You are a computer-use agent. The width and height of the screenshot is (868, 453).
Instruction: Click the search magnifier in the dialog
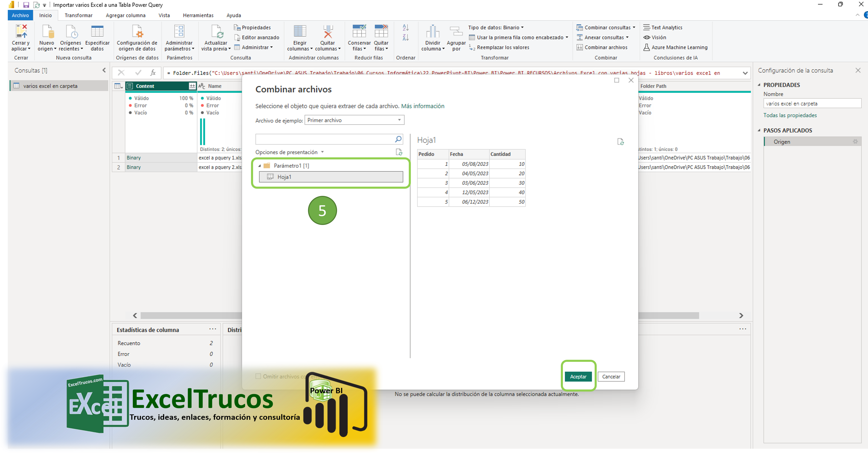pyautogui.click(x=398, y=139)
